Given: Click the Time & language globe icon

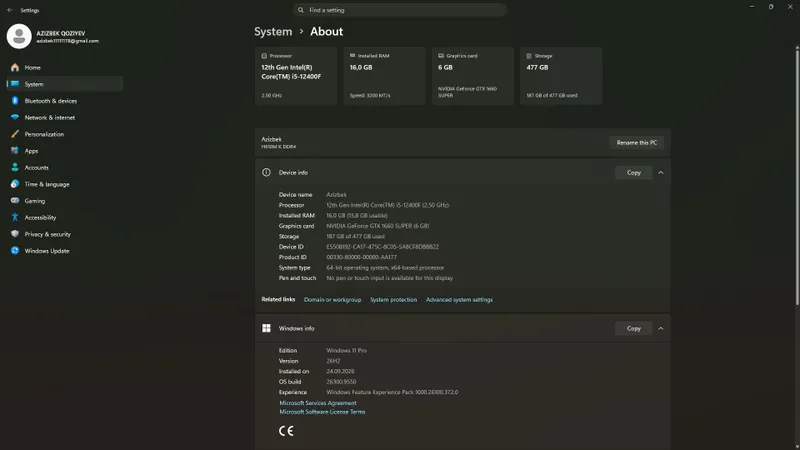Looking at the screenshot, I should coord(15,184).
